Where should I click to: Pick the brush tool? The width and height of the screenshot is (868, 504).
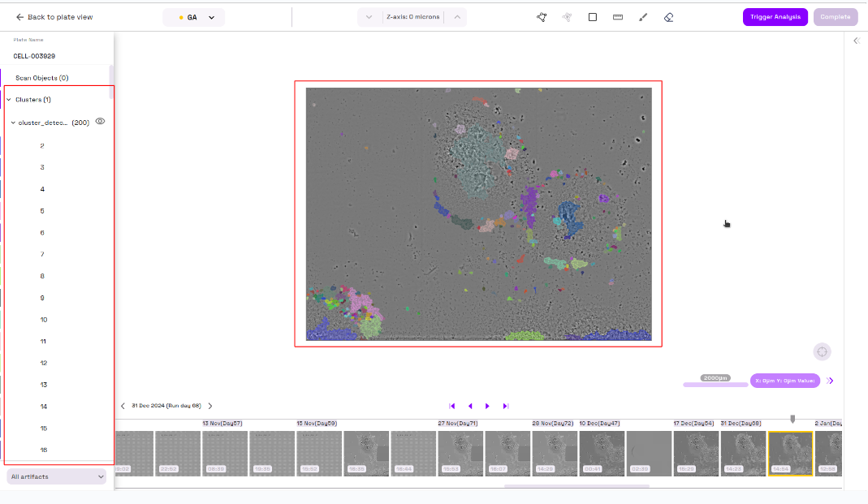click(x=643, y=17)
